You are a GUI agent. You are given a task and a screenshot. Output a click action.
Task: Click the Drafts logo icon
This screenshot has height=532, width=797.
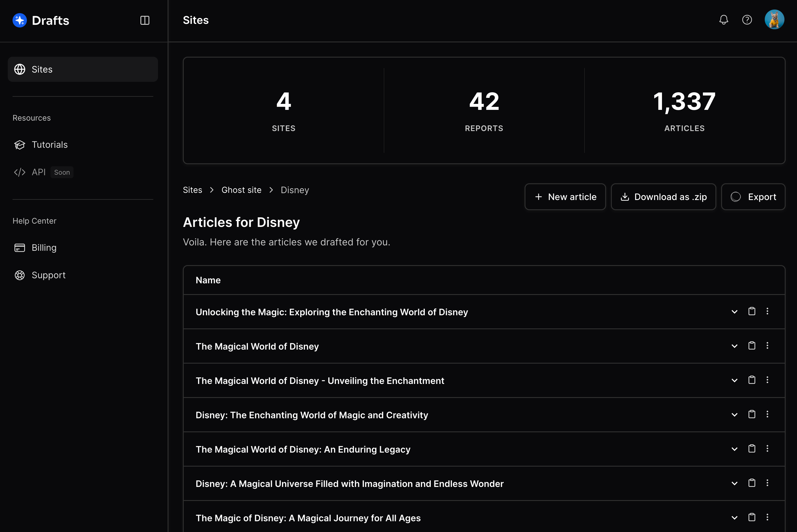point(20,20)
